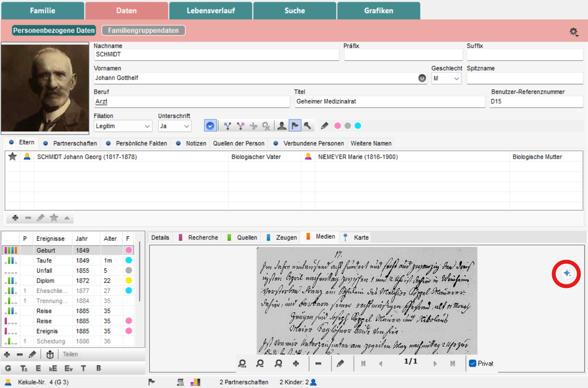Image resolution: width=588 pixels, height=388 pixels.
Task: Add new event with G shortcut icon
Action: [x=8, y=368]
